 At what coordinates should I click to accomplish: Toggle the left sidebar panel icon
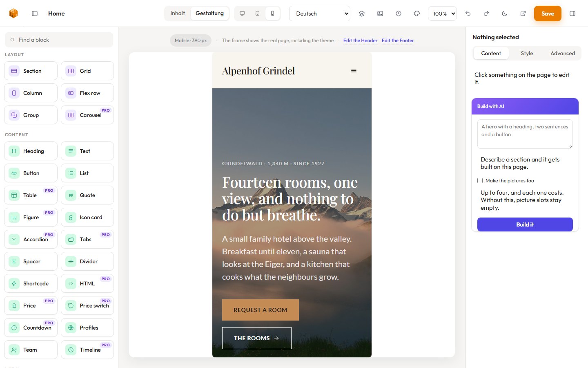click(35, 13)
